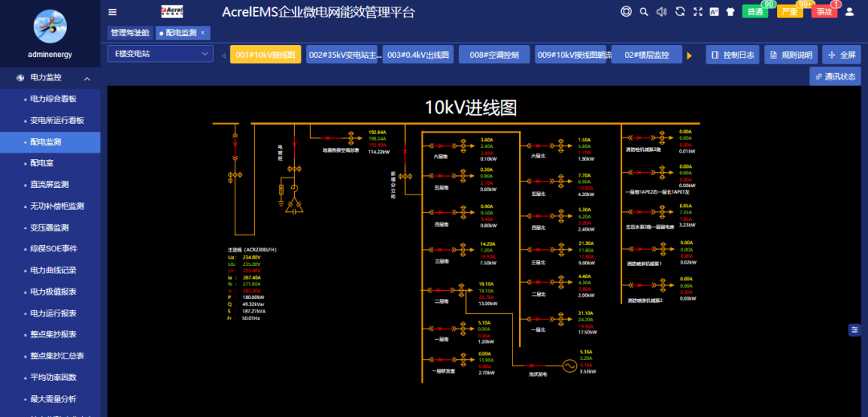Open 电力极值报表 in the sidebar
This screenshot has height=417, width=868.
[51, 292]
